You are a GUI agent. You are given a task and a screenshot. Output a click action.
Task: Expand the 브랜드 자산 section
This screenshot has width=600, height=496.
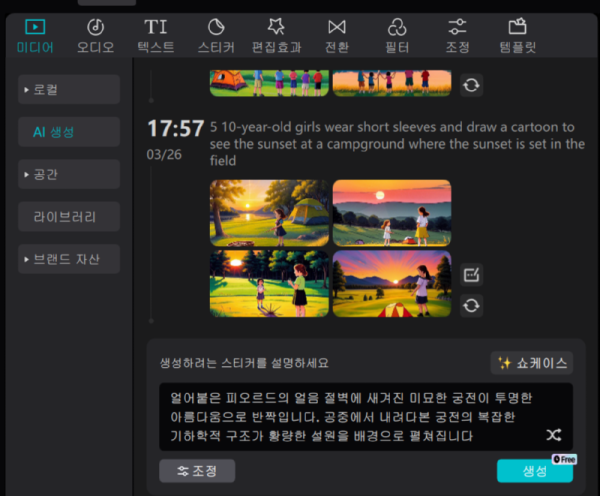click(x=69, y=259)
